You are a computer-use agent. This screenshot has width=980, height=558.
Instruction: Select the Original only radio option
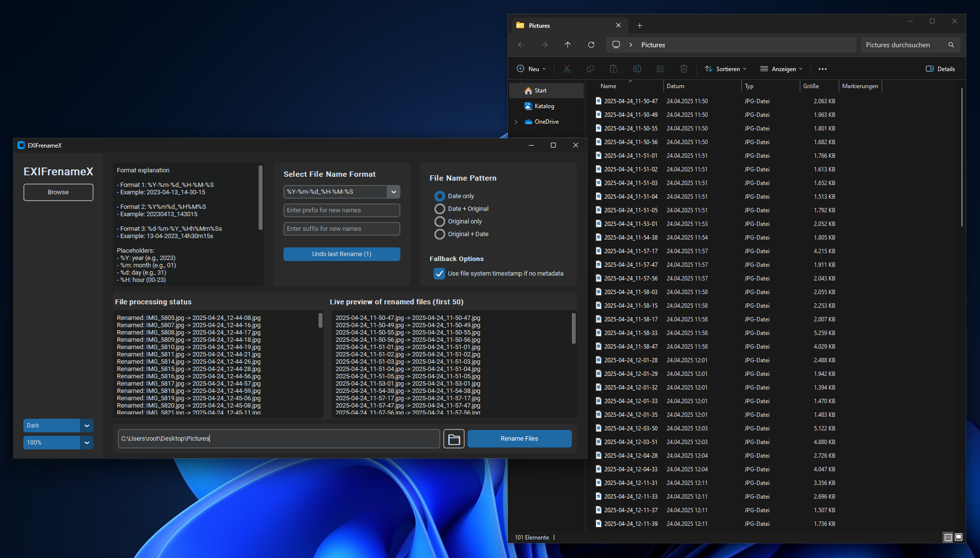coord(439,222)
